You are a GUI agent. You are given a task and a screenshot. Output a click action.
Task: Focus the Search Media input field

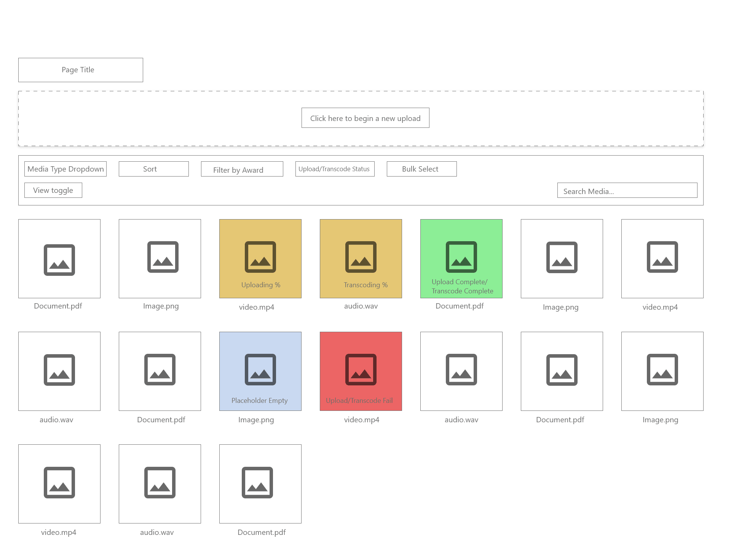click(x=627, y=191)
